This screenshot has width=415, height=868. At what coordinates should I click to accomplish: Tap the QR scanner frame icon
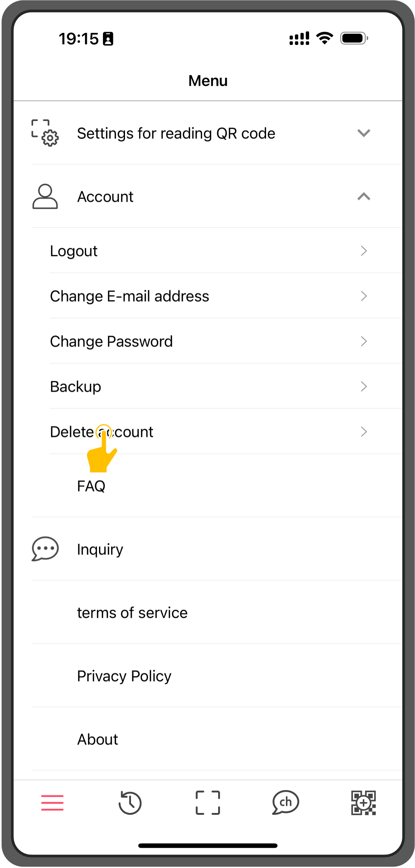click(208, 802)
